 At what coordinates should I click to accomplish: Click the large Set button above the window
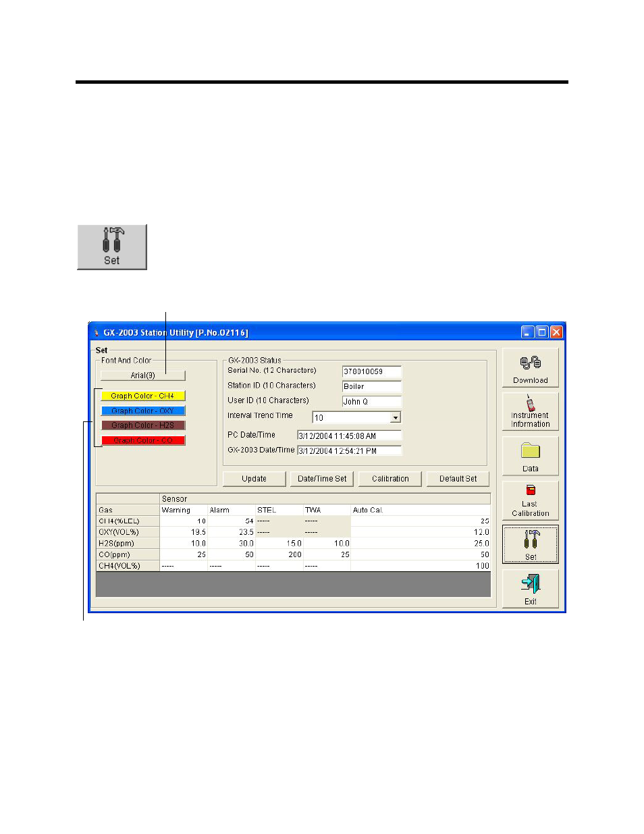tap(112, 247)
